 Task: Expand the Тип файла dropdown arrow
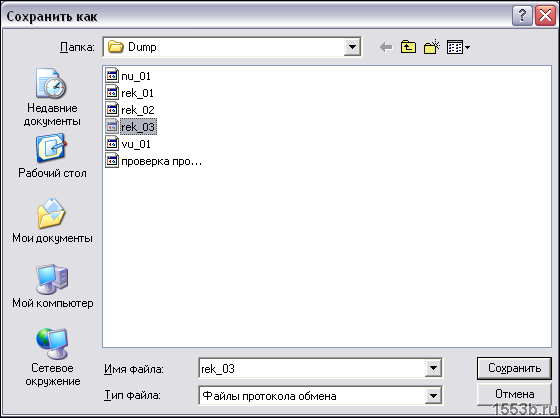coord(433,395)
